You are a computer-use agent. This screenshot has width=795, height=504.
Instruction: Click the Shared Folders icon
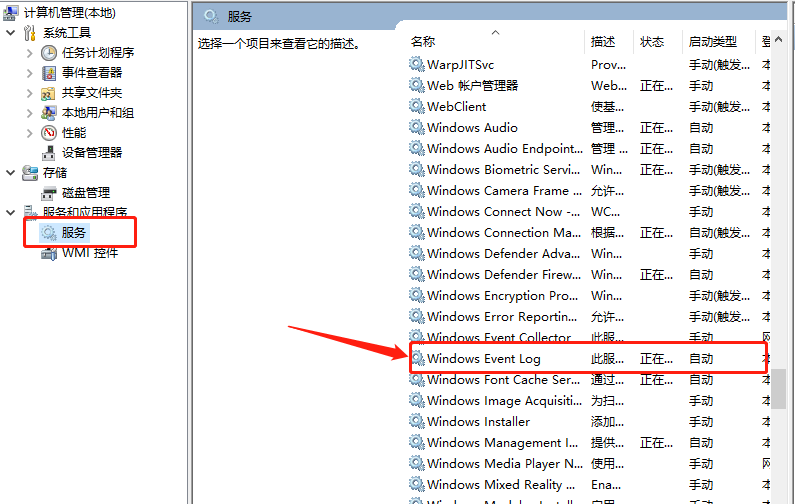click(x=49, y=93)
